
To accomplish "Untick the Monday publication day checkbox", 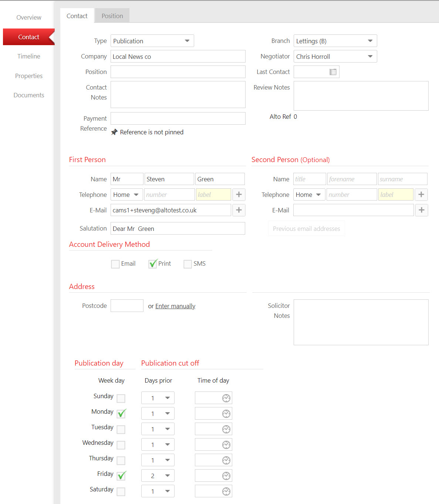I will [x=121, y=414].
